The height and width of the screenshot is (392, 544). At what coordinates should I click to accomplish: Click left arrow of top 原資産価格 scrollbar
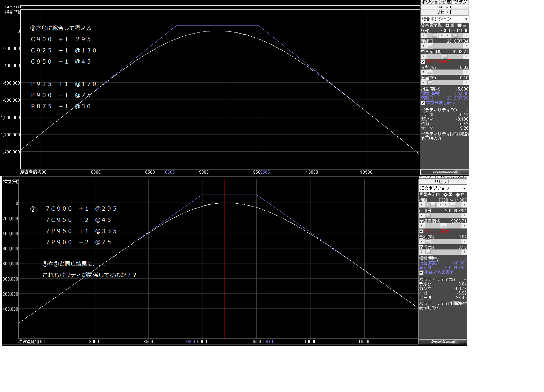[x=423, y=57]
